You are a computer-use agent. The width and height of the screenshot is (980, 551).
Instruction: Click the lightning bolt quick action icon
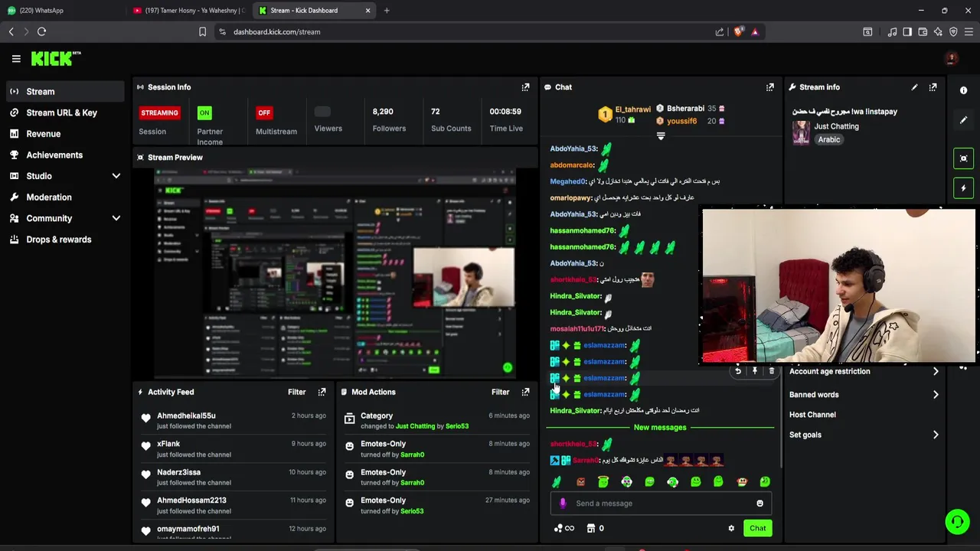[x=963, y=188]
